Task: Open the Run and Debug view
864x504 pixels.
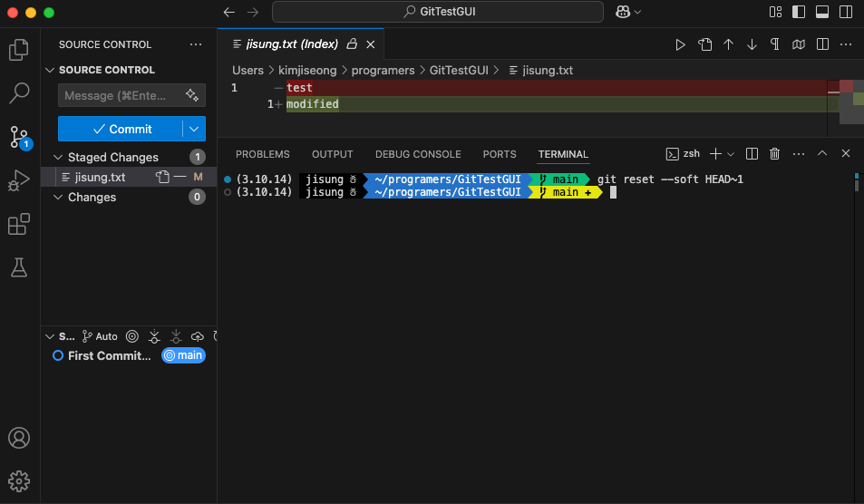Action: 19,180
